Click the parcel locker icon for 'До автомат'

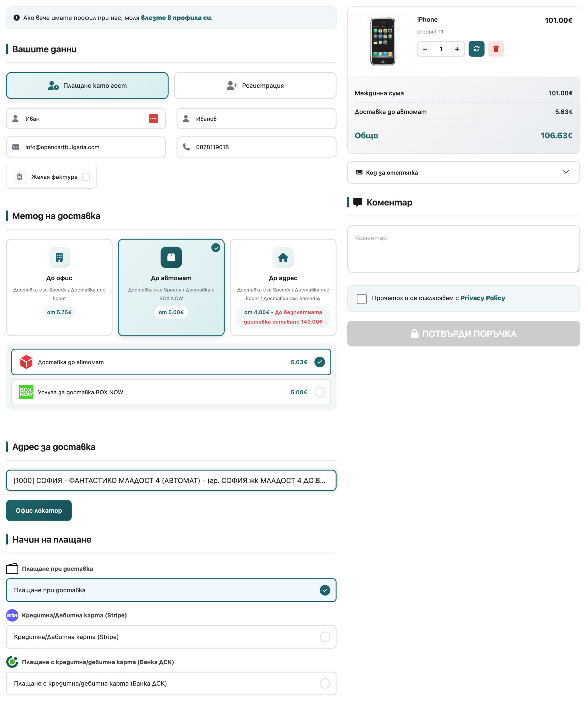tap(171, 257)
